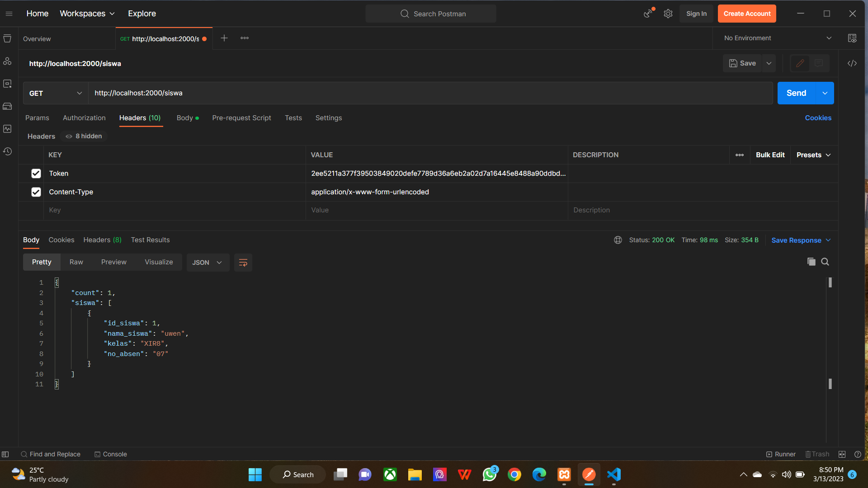
Task: Open the HTTP method dropdown
Action: [x=55, y=93]
